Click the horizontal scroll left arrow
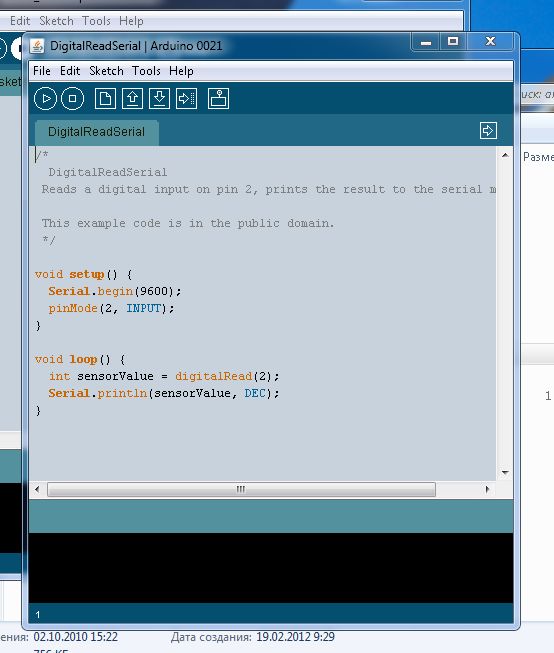Image resolution: width=554 pixels, height=653 pixels. (x=37, y=489)
